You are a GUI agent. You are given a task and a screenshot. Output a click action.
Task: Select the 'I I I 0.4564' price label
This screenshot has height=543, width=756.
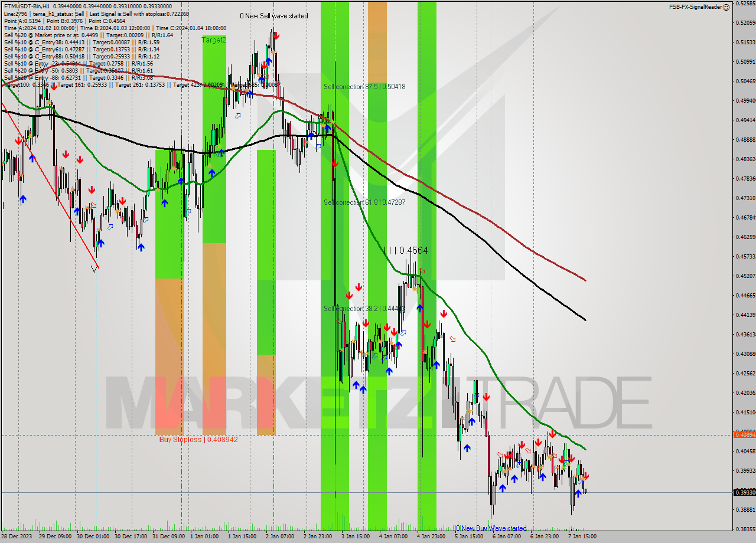406,250
